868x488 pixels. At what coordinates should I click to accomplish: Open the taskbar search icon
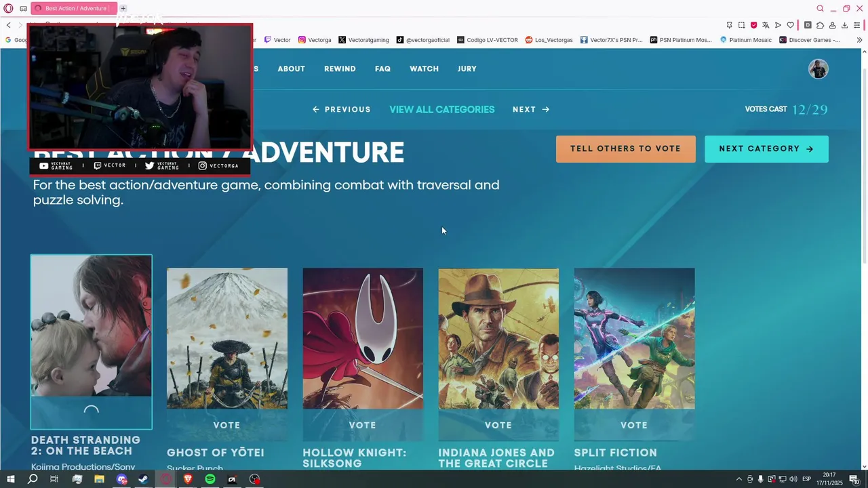click(x=33, y=479)
